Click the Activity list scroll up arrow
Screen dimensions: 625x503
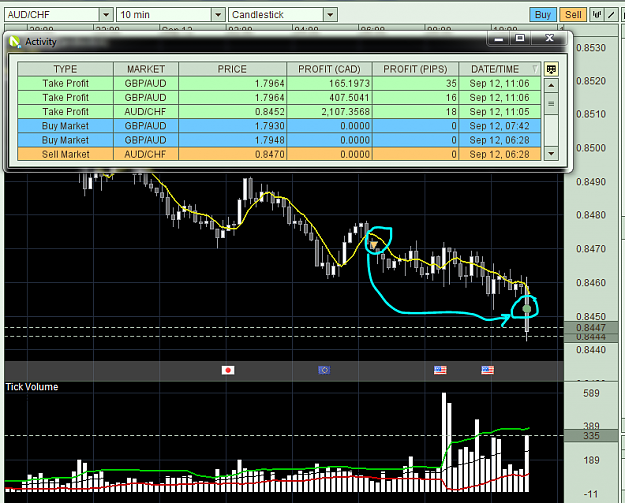[551, 86]
